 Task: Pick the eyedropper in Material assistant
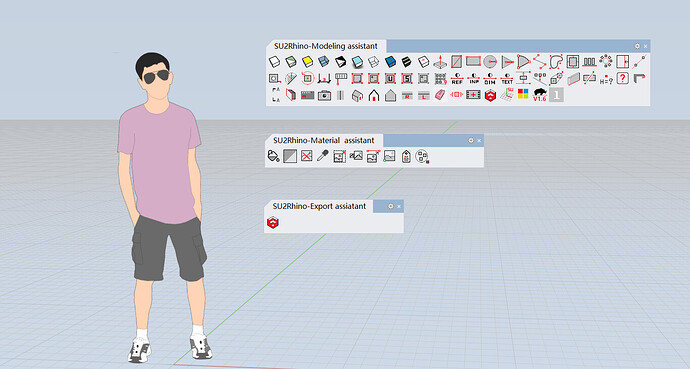(x=323, y=156)
